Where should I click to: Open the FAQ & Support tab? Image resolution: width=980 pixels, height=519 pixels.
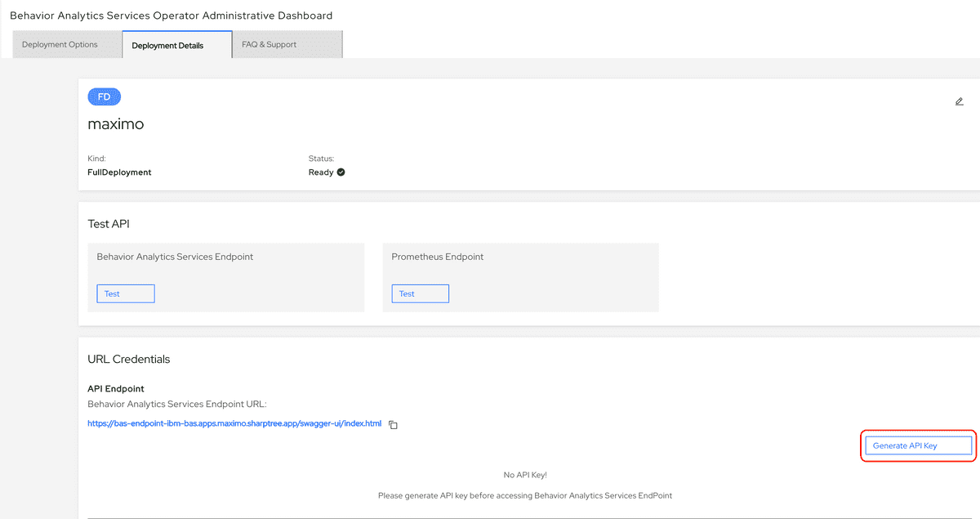coord(269,44)
